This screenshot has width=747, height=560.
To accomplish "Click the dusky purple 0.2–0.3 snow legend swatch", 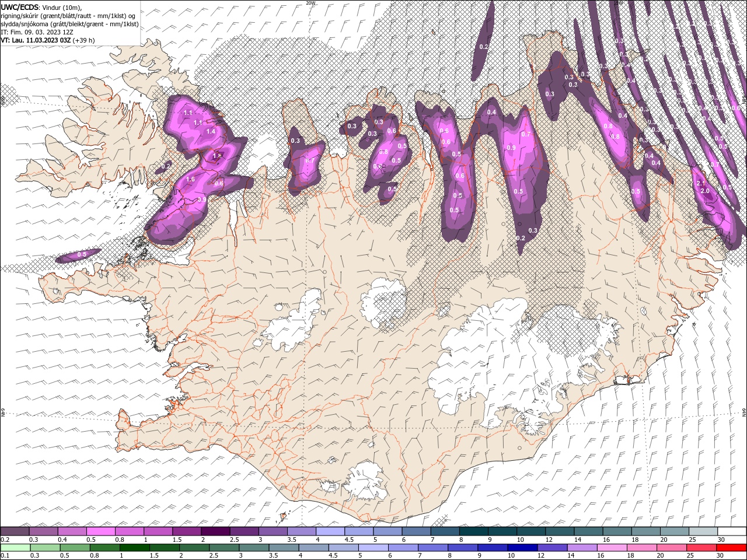I will click(15, 531).
